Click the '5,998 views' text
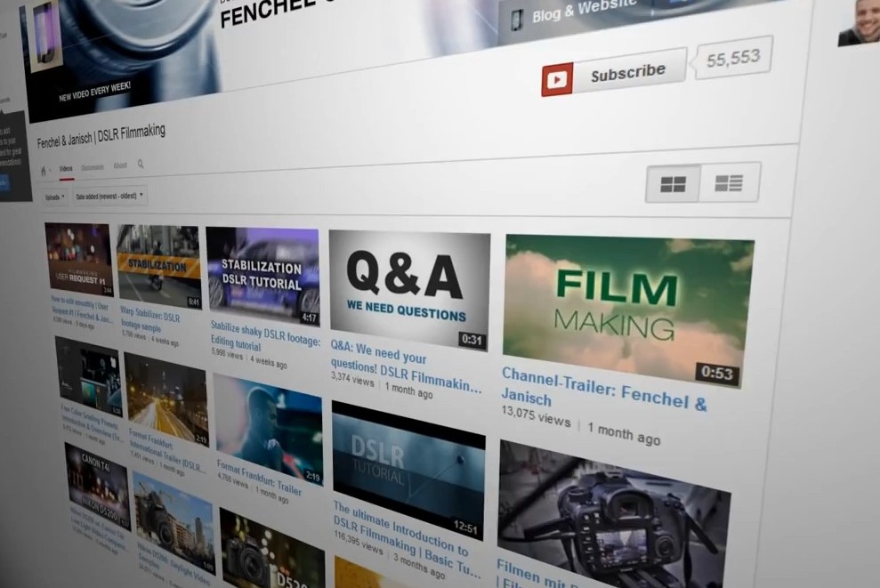 tap(227, 354)
